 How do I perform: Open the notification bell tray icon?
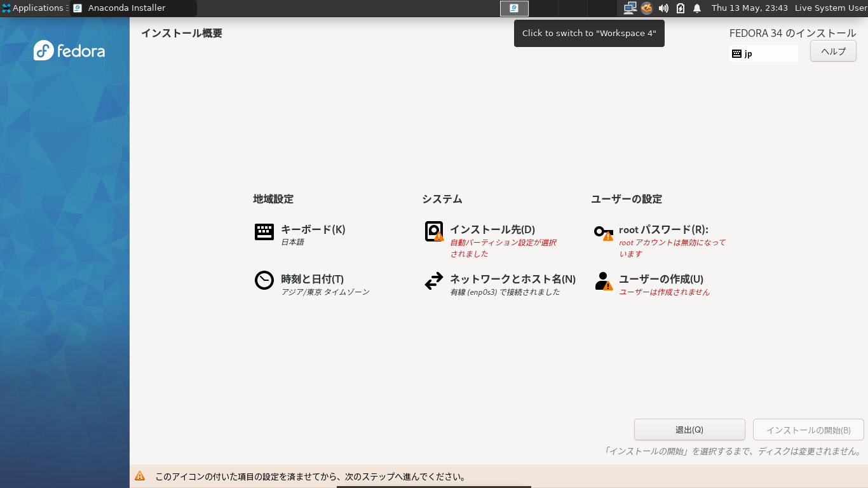[697, 8]
